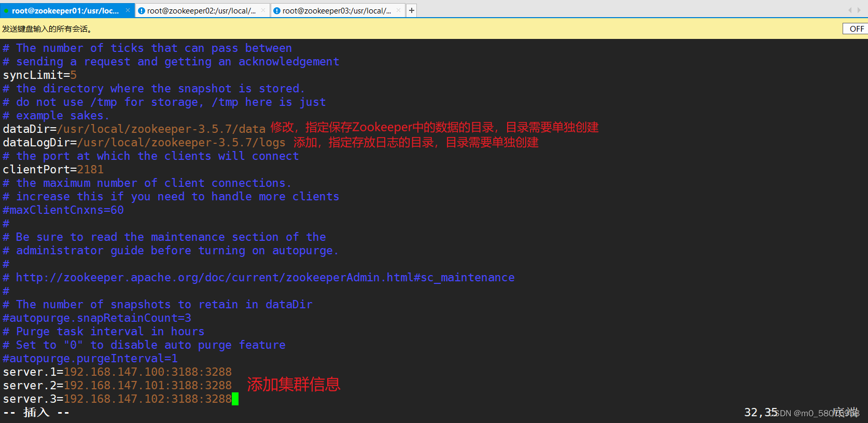868x423 pixels.
Task: Click the 'number of snapshots to retain' comment
Action: point(158,305)
